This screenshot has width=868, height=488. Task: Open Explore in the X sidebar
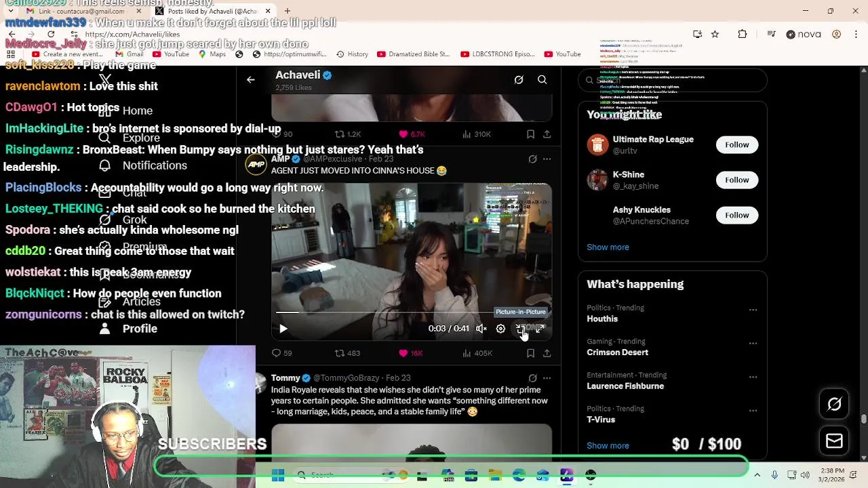(x=130, y=138)
